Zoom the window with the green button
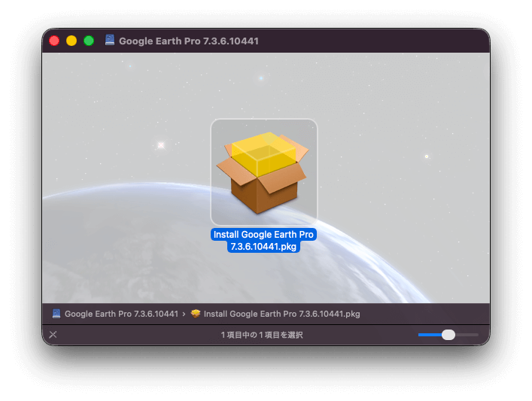 (x=89, y=41)
